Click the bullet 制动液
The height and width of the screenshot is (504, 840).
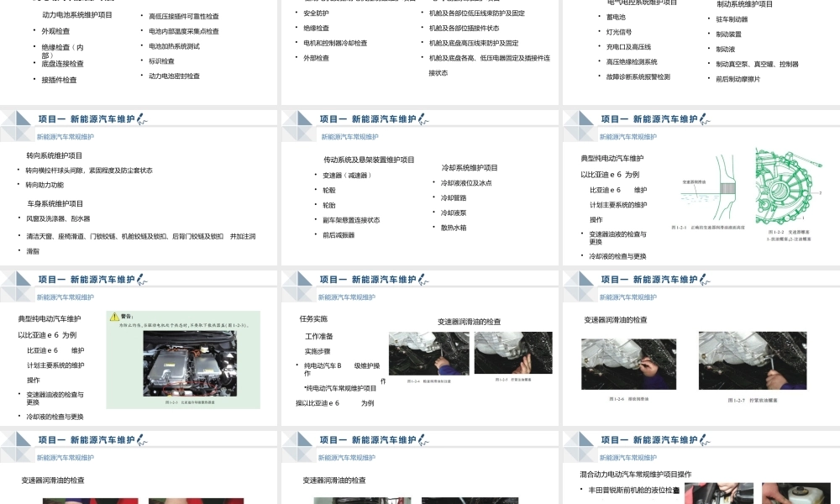click(x=726, y=50)
